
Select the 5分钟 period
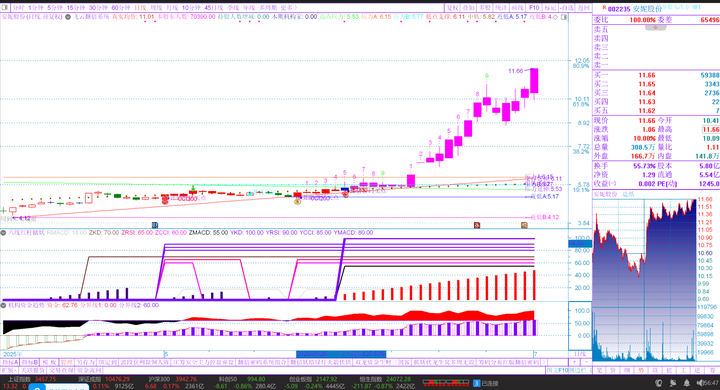(x=55, y=8)
